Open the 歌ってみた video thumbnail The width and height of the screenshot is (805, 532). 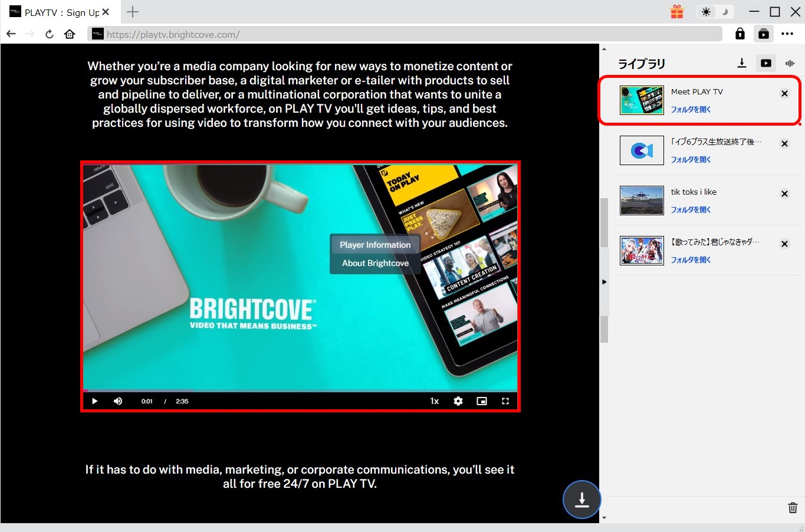[642, 250]
